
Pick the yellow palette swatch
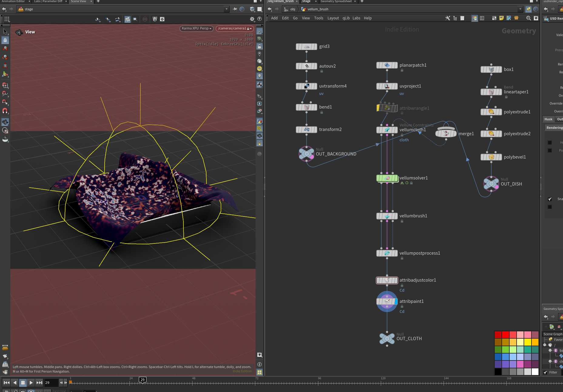528,342
